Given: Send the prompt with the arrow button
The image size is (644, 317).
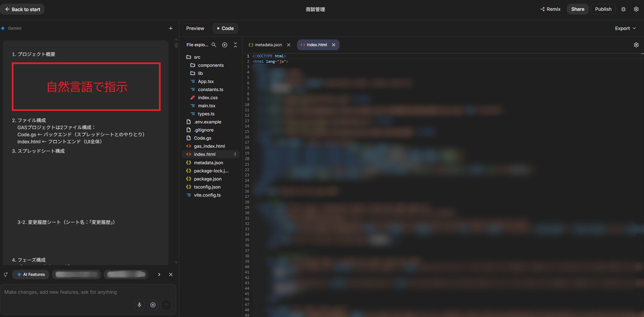Looking at the screenshot, I should point(166,305).
